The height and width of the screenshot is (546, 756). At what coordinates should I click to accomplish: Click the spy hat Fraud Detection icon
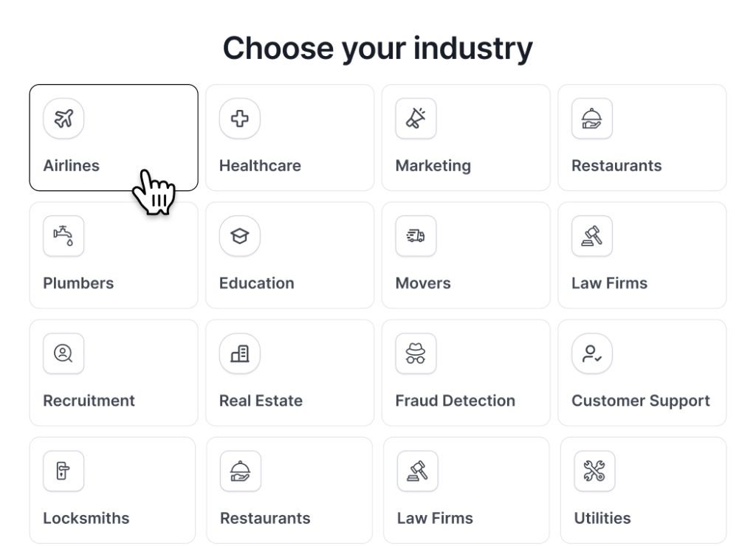point(416,353)
